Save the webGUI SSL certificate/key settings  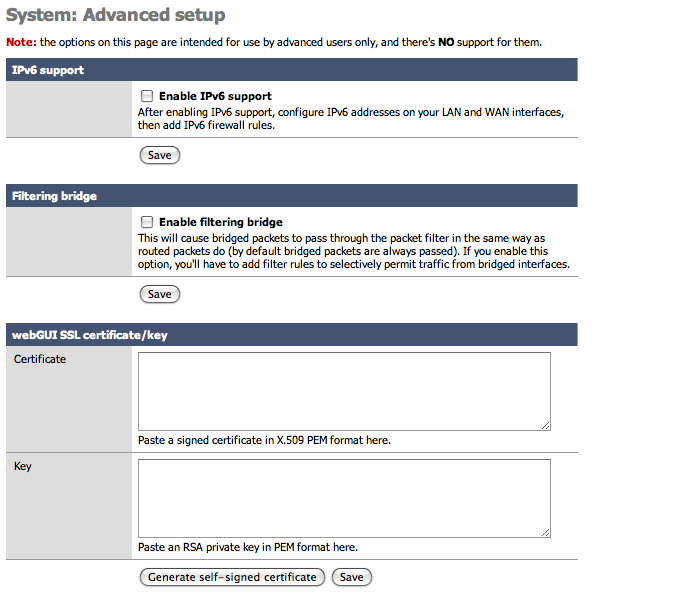351,577
